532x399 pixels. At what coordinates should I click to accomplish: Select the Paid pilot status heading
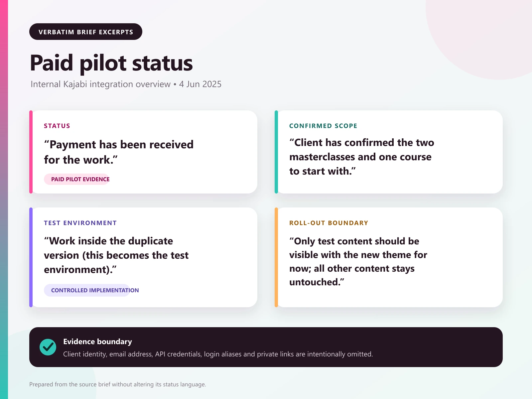pyautogui.click(x=111, y=63)
